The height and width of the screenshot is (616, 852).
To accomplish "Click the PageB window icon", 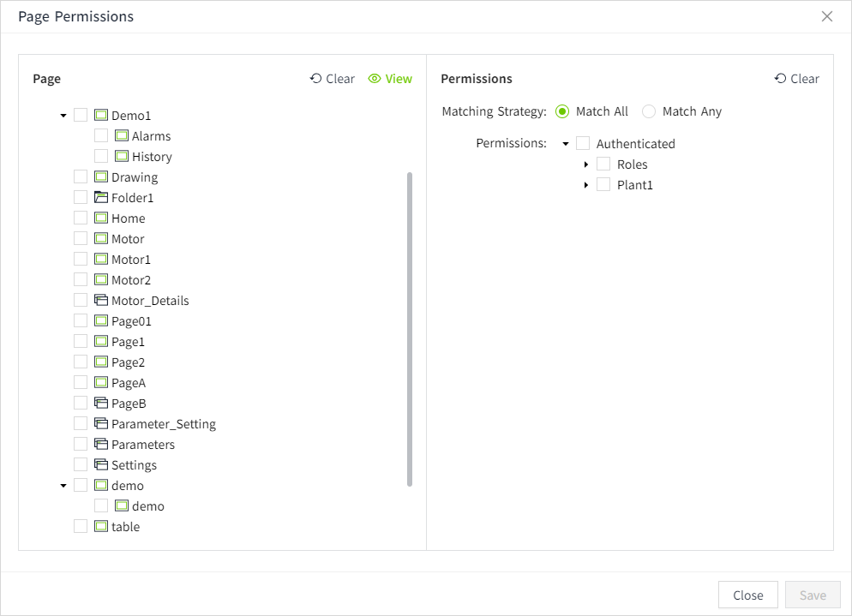I will click(x=101, y=404).
